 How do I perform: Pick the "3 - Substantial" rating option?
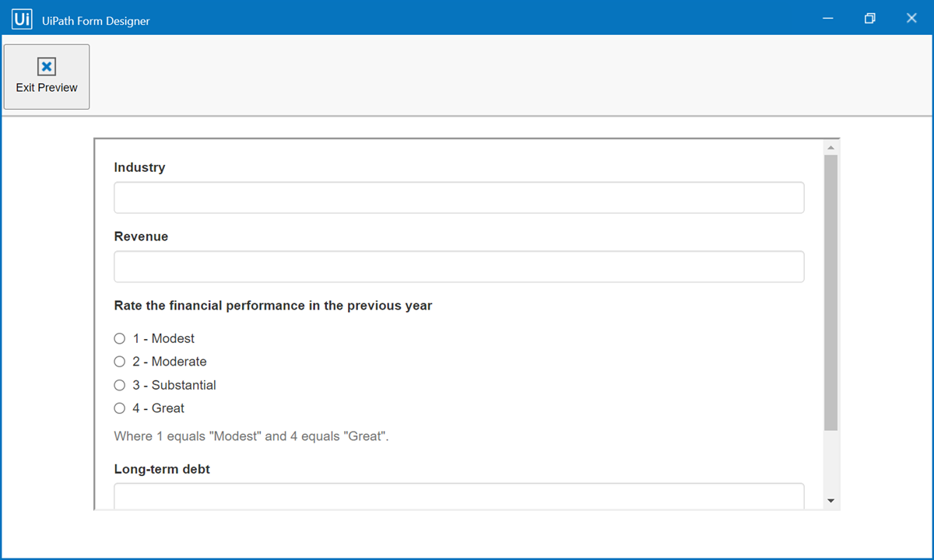(x=119, y=385)
